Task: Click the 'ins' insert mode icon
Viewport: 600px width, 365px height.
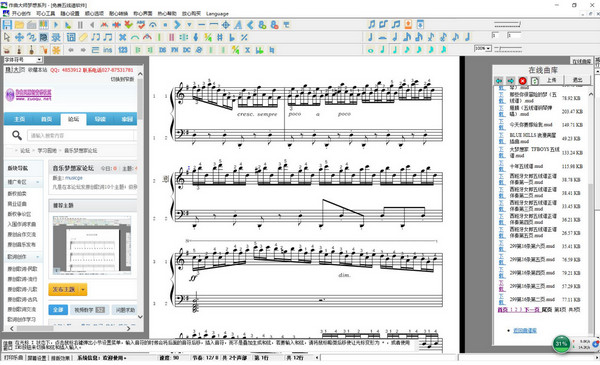Action: point(108,50)
